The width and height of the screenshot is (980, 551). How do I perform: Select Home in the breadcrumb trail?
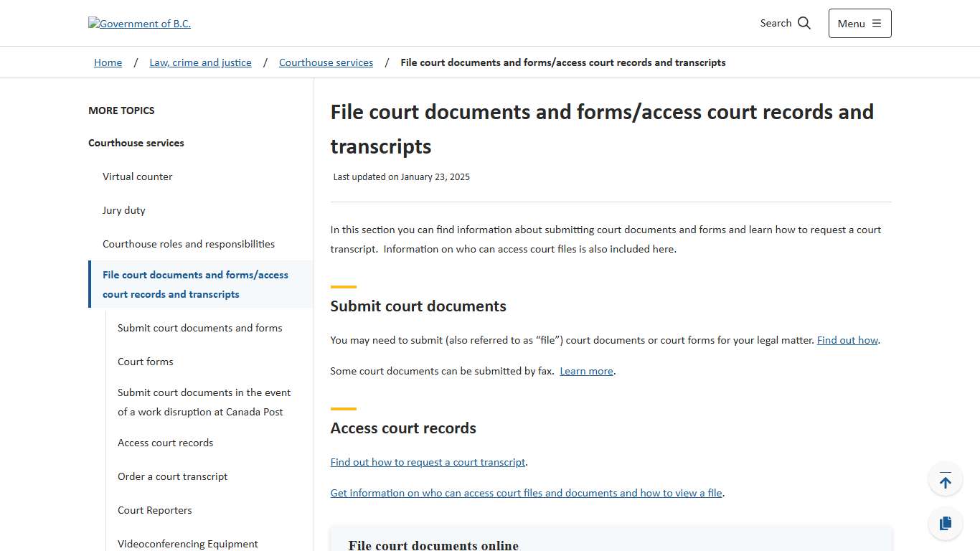(108, 62)
